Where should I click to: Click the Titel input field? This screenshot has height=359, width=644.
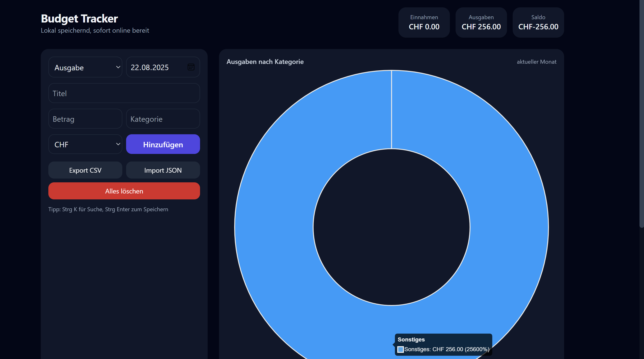click(124, 93)
